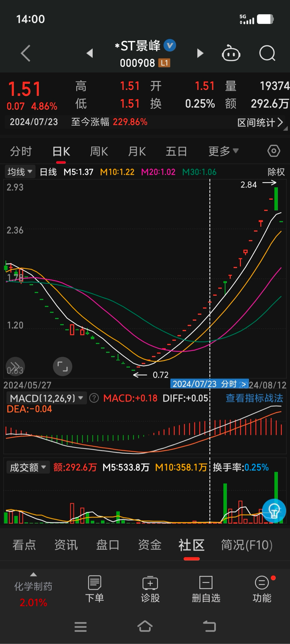Expand 成交额 indicator dropdown
This screenshot has width=290, height=644.
(28, 467)
